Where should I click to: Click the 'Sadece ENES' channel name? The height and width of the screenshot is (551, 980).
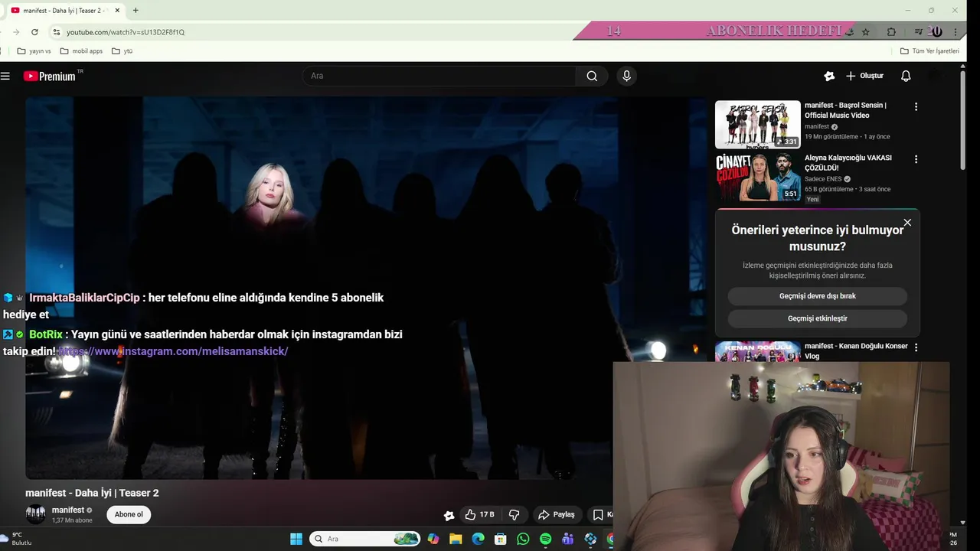click(823, 179)
